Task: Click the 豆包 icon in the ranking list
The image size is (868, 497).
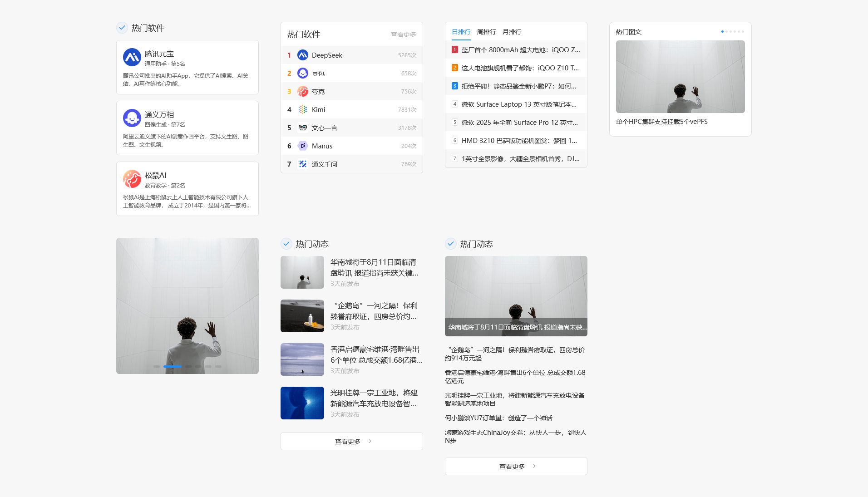Action: click(x=302, y=73)
